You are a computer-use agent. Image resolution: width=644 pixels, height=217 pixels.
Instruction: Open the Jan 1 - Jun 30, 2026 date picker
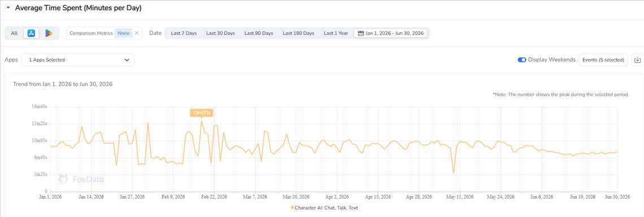click(x=391, y=33)
